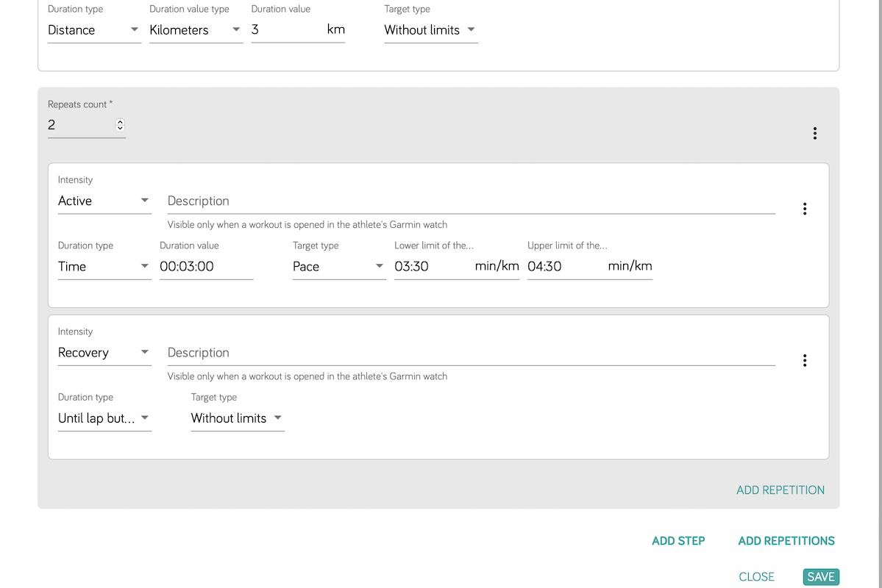Click the Active step's Description field

(x=471, y=201)
